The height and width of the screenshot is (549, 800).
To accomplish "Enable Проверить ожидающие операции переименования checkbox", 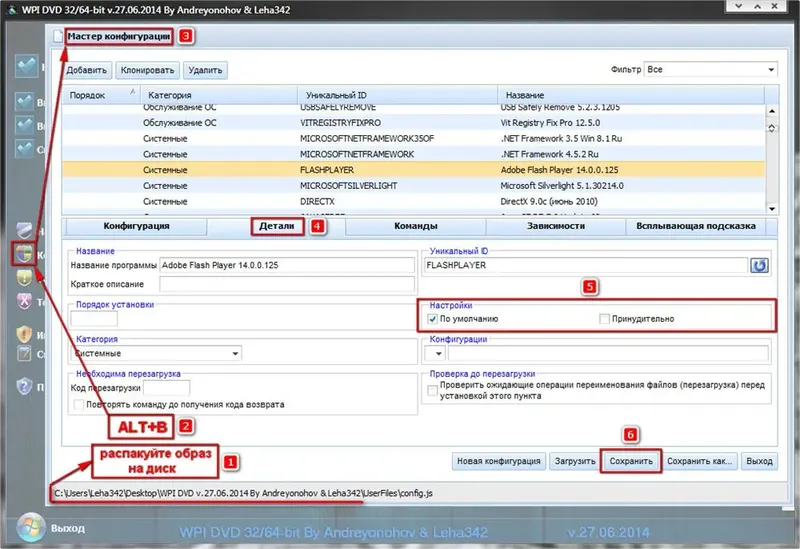I will [432, 390].
